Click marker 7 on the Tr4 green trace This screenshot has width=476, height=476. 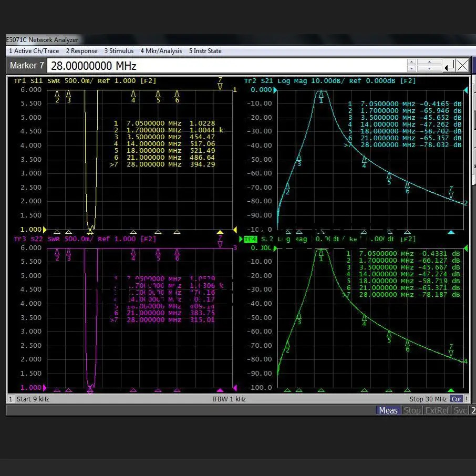click(x=451, y=350)
